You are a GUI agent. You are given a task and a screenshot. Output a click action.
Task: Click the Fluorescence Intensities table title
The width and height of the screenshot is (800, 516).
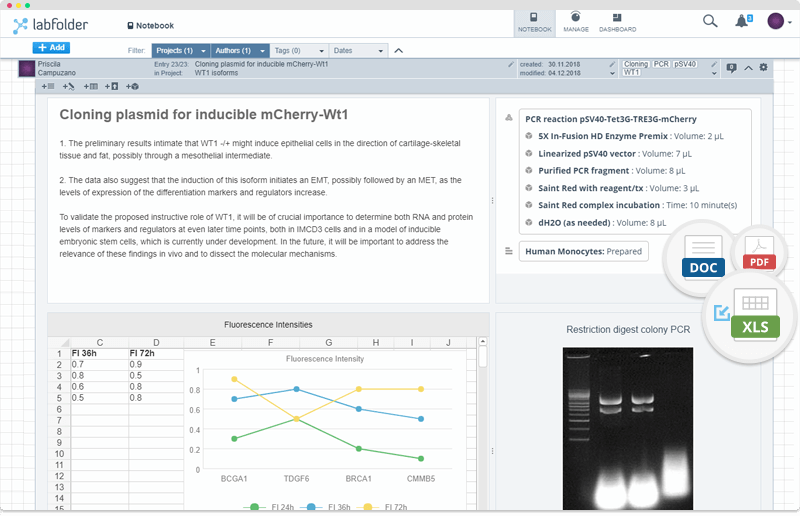coord(268,325)
